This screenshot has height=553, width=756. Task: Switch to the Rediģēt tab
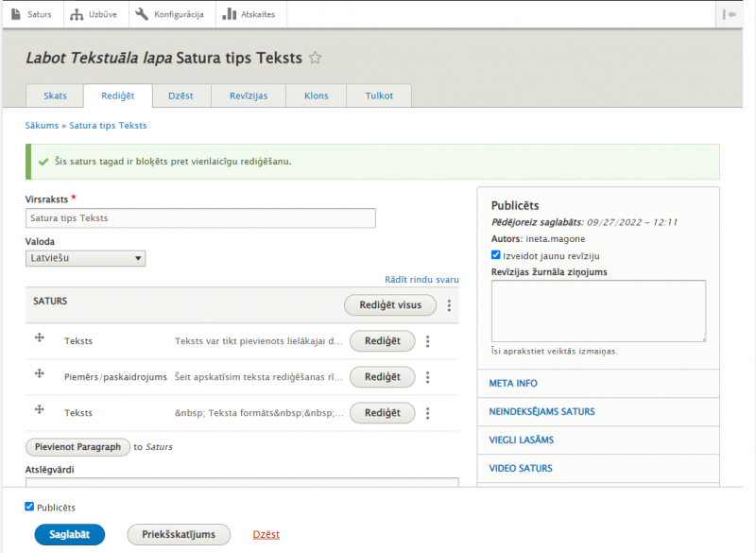(x=117, y=95)
